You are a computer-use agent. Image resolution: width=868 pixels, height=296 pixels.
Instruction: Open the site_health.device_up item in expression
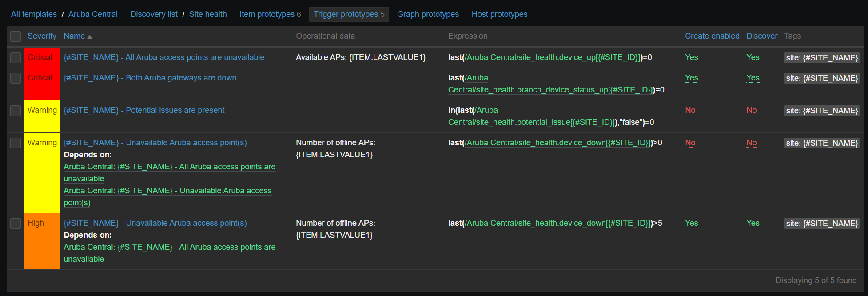click(552, 57)
